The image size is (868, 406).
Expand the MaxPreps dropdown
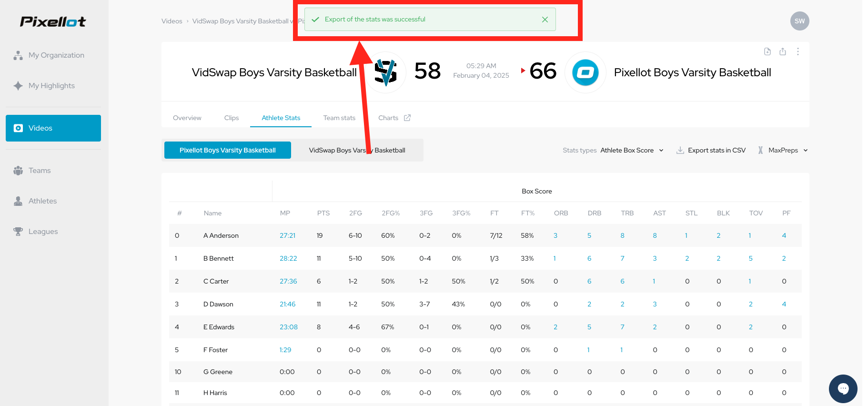pyautogui.click(x=783, y=150)
